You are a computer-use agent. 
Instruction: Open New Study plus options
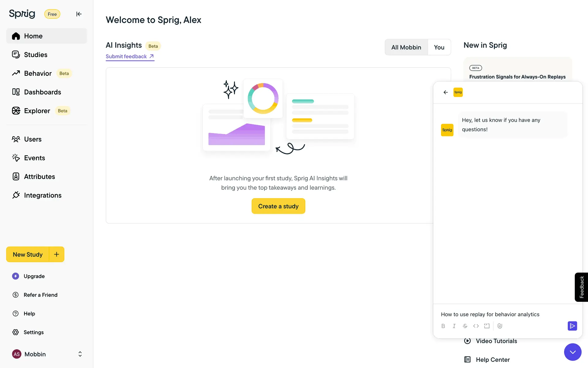tap(57, 254)
